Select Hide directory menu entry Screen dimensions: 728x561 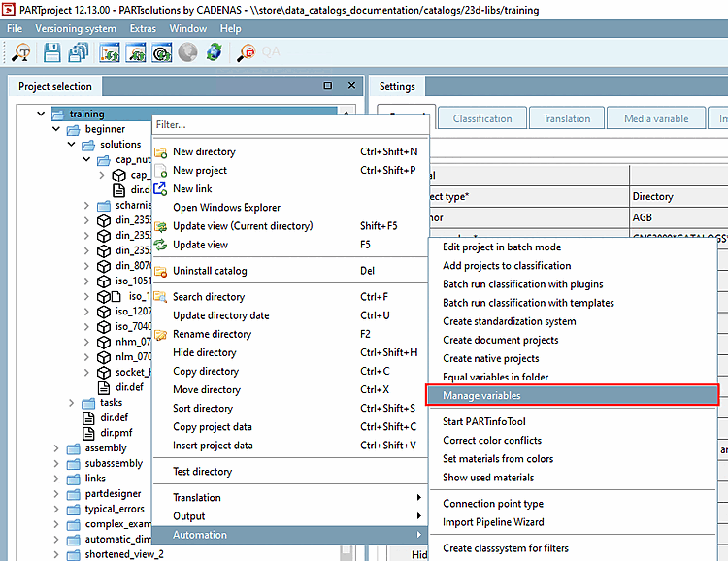coord(290,352)
